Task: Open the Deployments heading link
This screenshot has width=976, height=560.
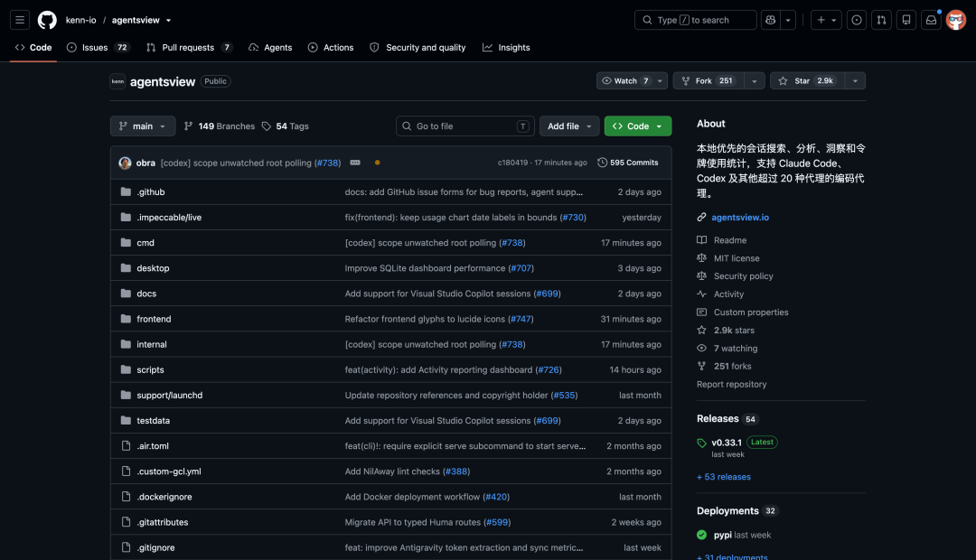Action: pos(727,511)
